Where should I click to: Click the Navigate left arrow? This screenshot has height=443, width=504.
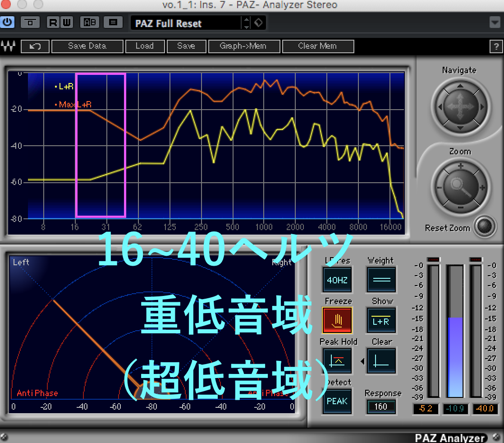(x=440, y=107)
